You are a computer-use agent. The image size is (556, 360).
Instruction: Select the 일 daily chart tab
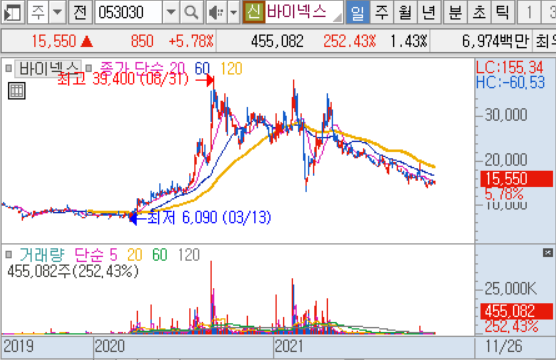(357, 12)
